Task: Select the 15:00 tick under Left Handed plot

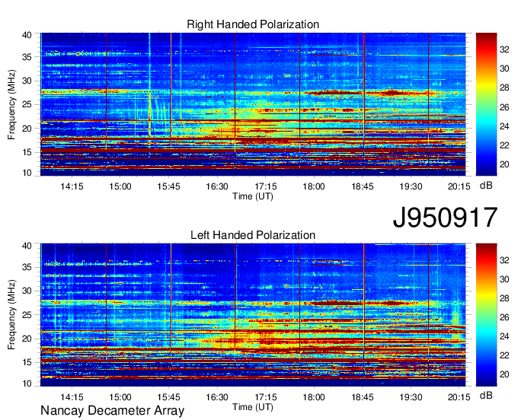Action: [120, 397]
